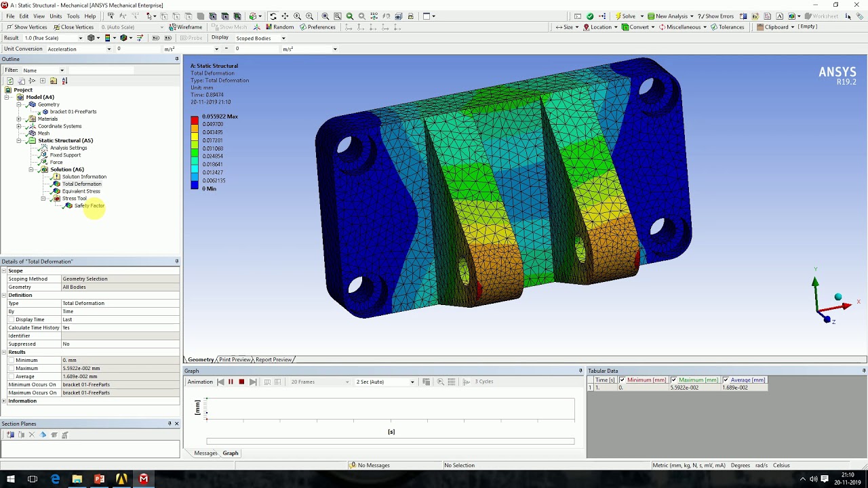Click the Windows Start button
The width and height of the screenshot is (868, 488).
click(x=11, y=479)
